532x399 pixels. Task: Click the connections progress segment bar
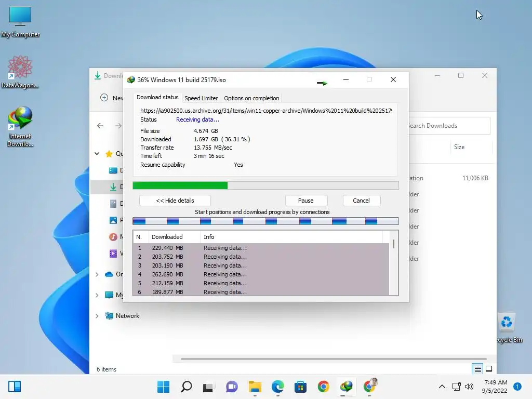click(x=265, y=221)
